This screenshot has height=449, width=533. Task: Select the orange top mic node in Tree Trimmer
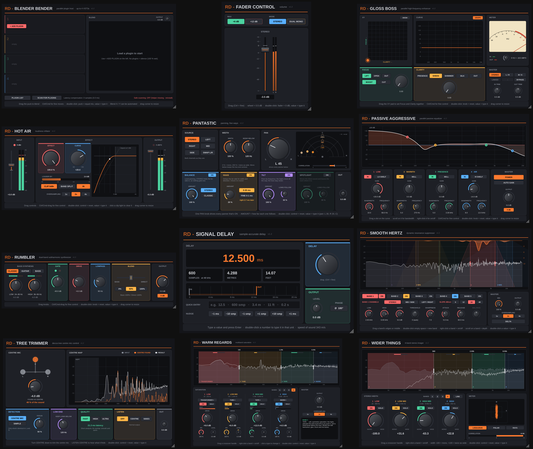35,359
